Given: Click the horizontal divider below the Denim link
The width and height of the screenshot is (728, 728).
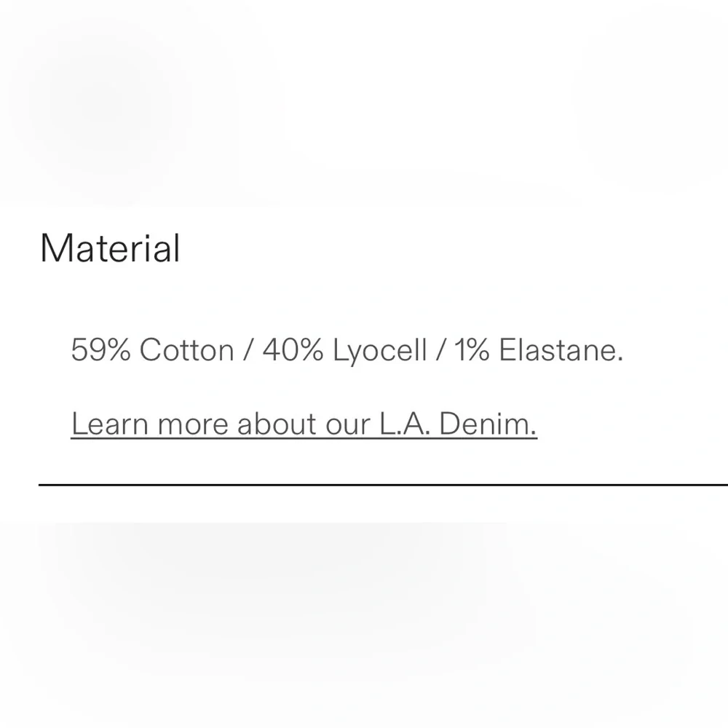Looking at the screenshot, I should pyautogui.click(x=383, y=484).
